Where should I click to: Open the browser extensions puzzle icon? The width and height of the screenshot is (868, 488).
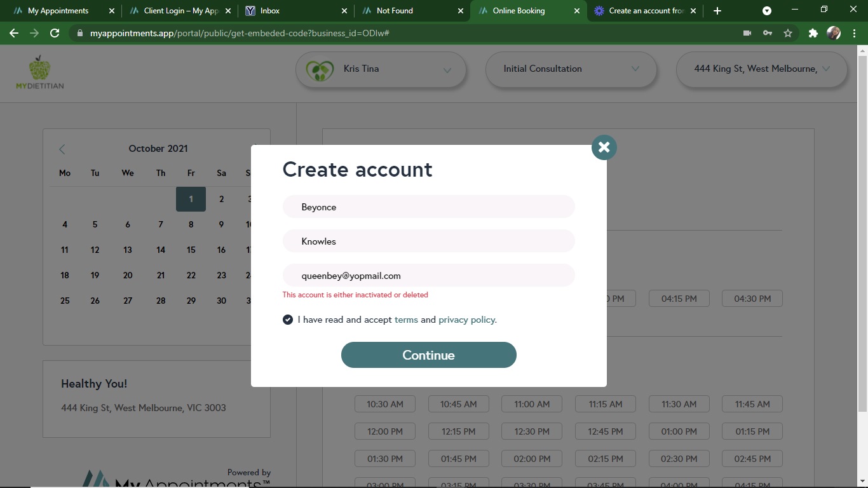click(x=813, y=33)
